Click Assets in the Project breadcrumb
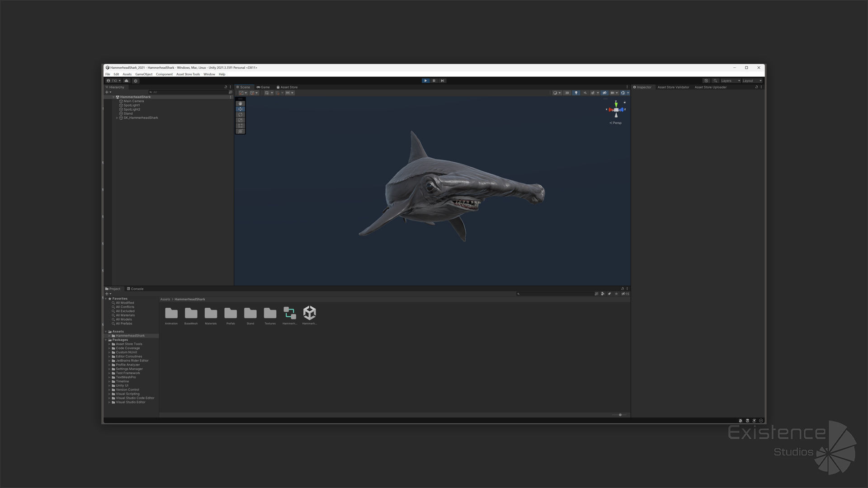Viewport: 868px width, 488px height. point(165,300)
